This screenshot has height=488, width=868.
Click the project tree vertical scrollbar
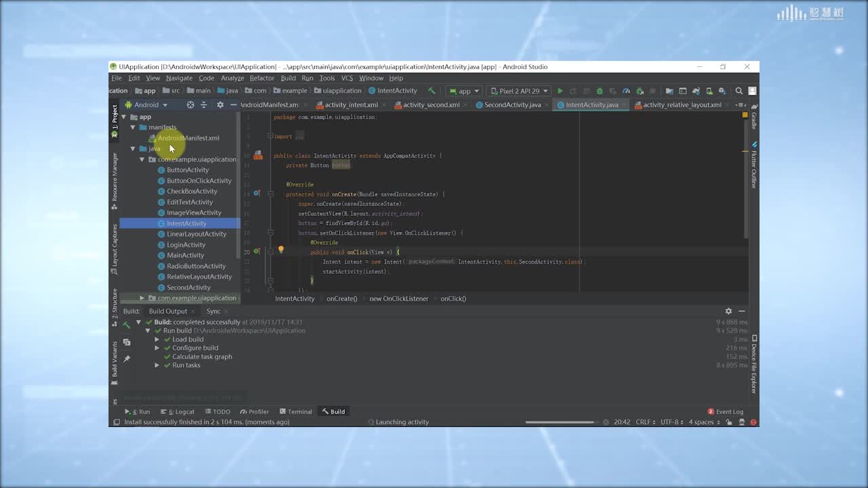238,184
